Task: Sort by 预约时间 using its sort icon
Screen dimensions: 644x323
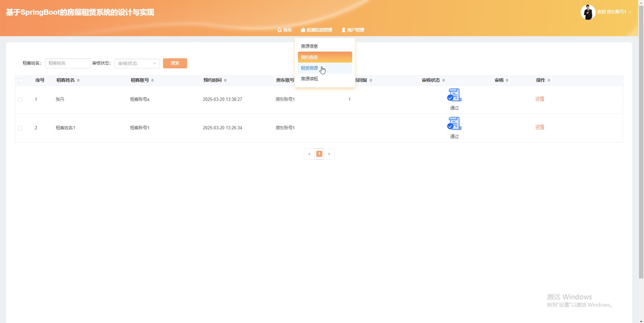Action: coord(225,80)
